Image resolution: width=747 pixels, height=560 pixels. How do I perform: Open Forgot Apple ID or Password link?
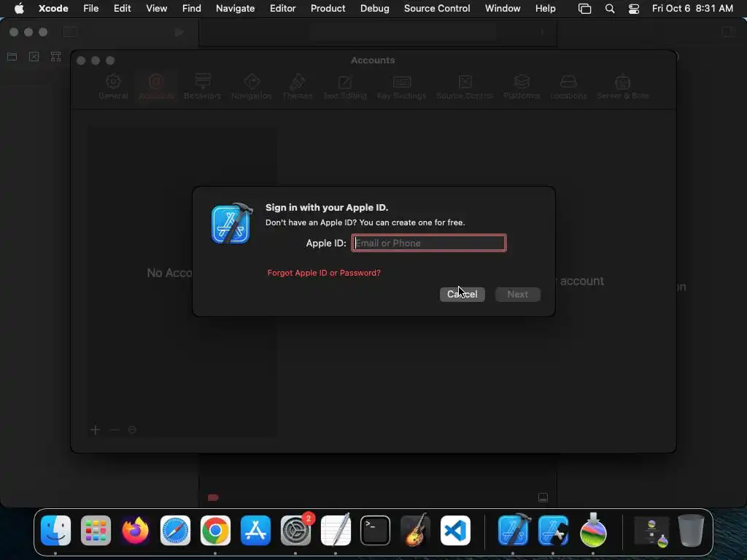click(324, 273)
